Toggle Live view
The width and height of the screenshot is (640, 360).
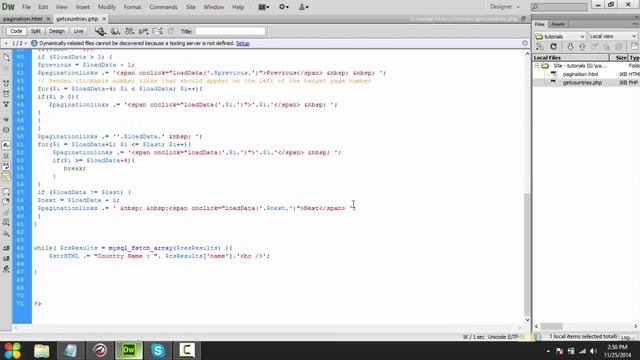click(78, 31)
